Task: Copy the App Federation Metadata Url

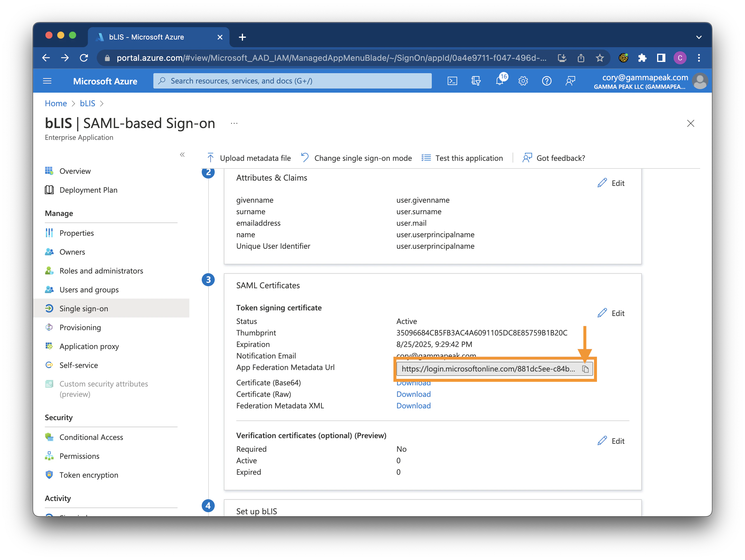Action: pos(585,369)
